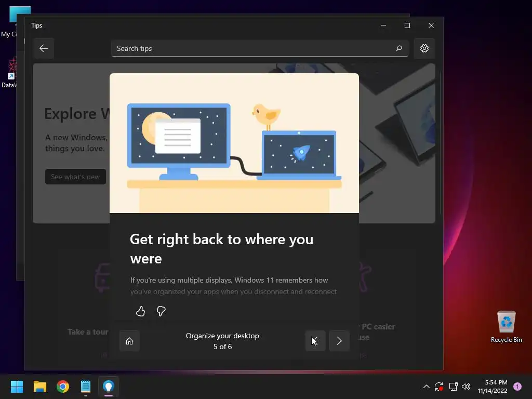Select the Tips app taskbar icon
This screenshot has width=532, height=399.
tap(109, 387)
